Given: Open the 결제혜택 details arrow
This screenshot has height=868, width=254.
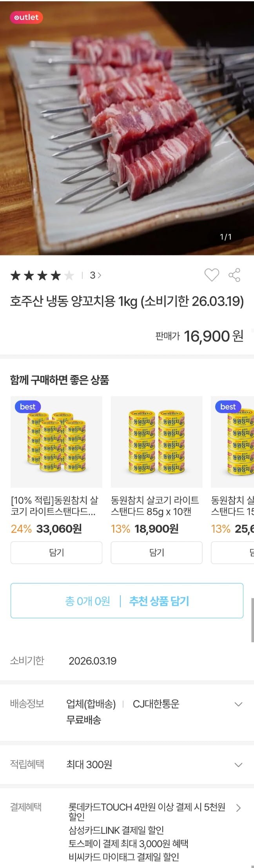Looking at the screenshot, I should (x=238, y=808).
